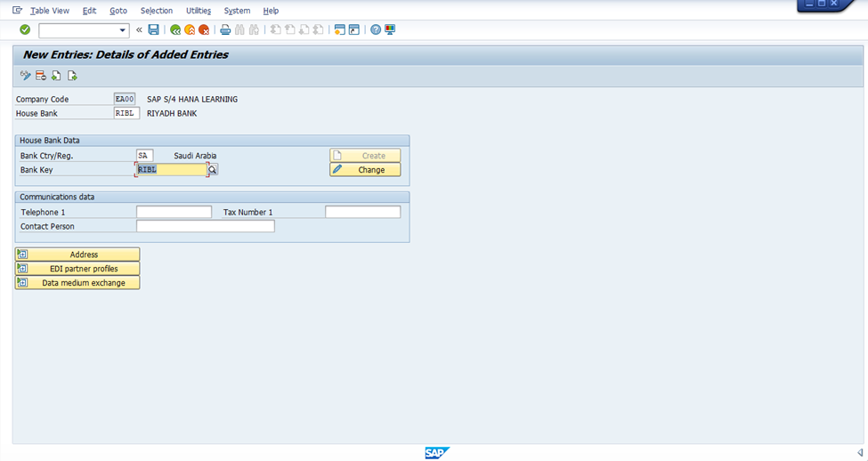Open the Selection menu
The width and height of the screenshot is (868, 461).
pos(157,11)
